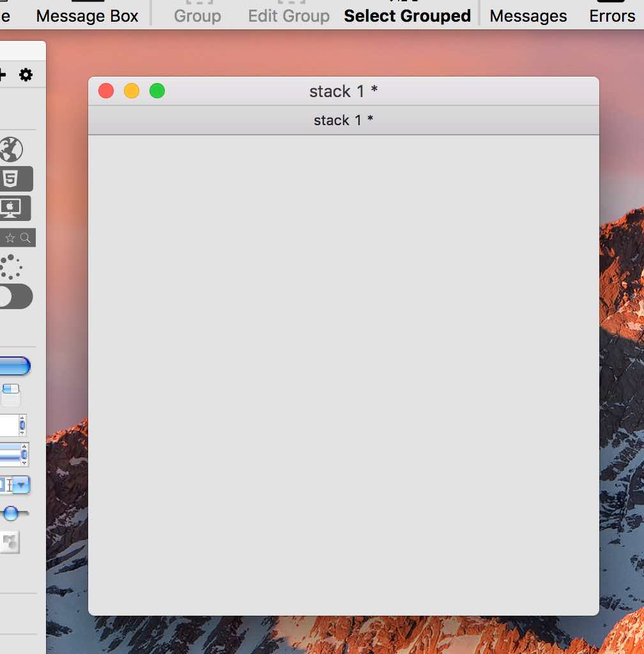644x654 pixels.
Task: Open tools palette gear settings
Action: tap(26, 75)
